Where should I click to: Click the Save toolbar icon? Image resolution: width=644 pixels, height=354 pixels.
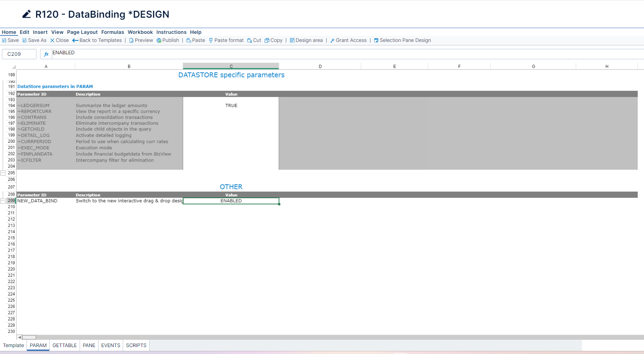[x=4, y=40]
